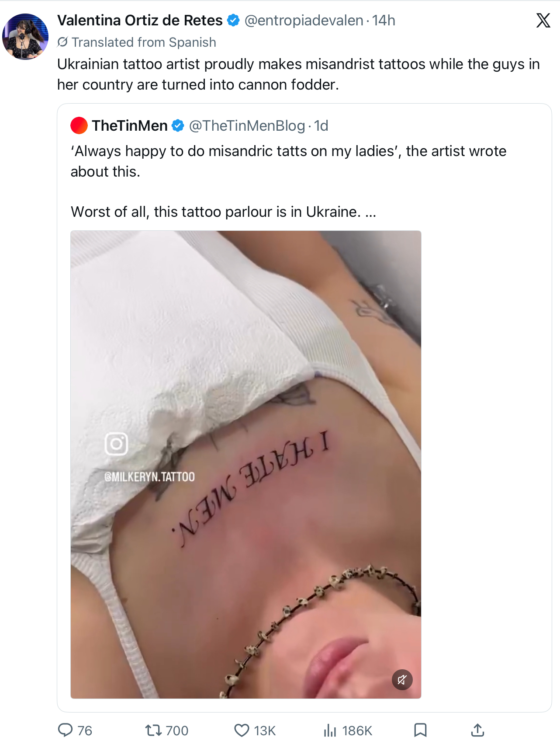This screenshot has height=744, width=560.
Task: Bookmark this post
Action: tap(420, 730)
